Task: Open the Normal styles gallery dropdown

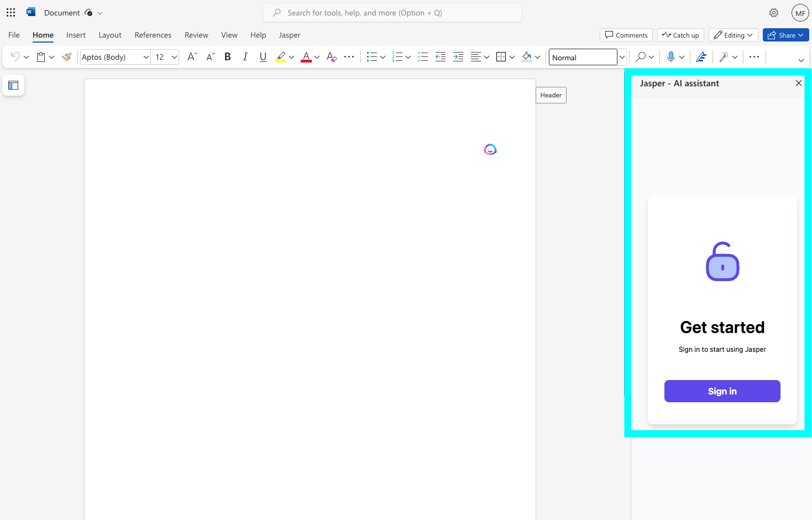Action: click(622, 57)
